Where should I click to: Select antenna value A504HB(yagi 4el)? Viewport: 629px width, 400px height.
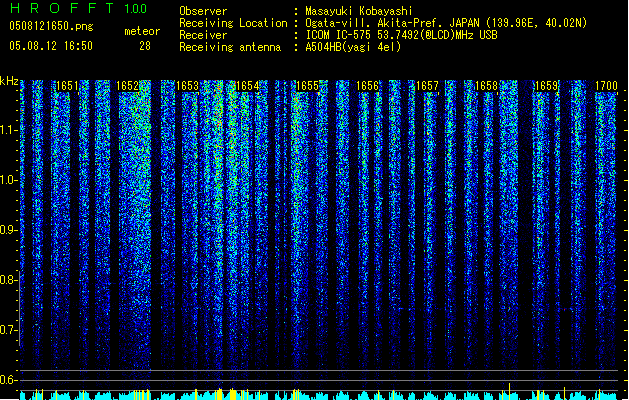pos(353,47)
